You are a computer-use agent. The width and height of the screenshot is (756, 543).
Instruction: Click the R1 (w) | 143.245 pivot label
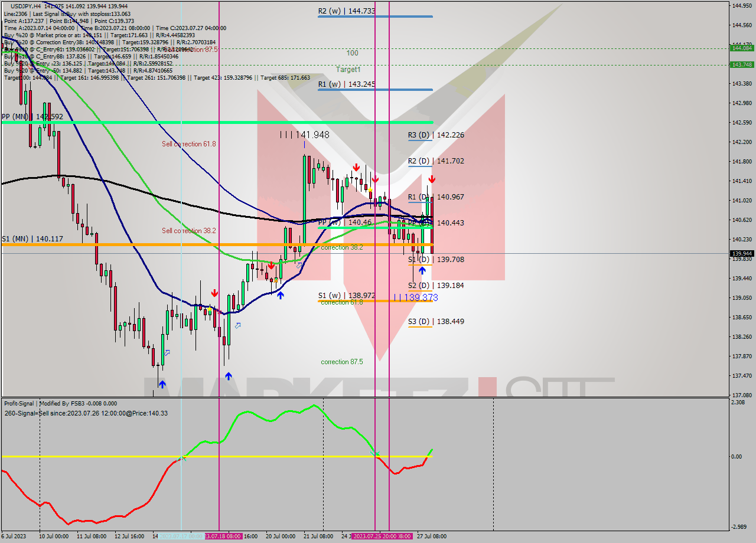coord(346,84)
